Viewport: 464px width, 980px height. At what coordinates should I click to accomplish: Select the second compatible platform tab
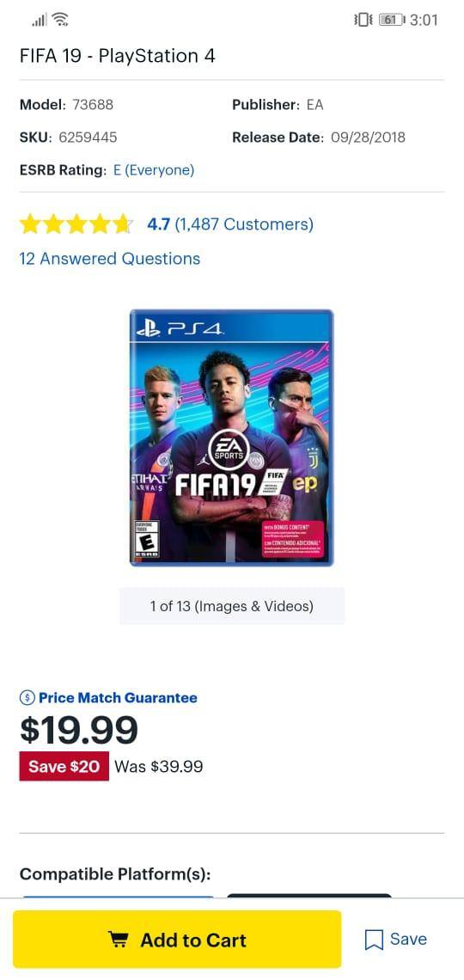point(309,897)
